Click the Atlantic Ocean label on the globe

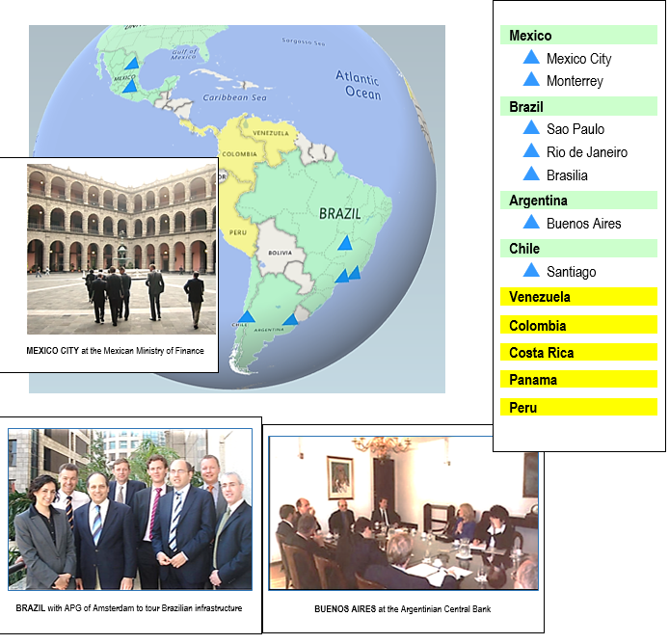358,84
